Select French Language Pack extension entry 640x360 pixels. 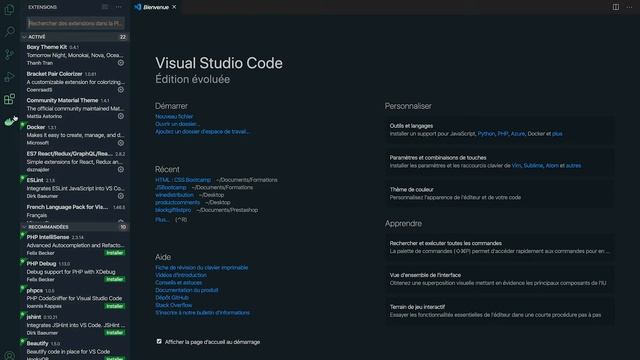tap(75, 213)
